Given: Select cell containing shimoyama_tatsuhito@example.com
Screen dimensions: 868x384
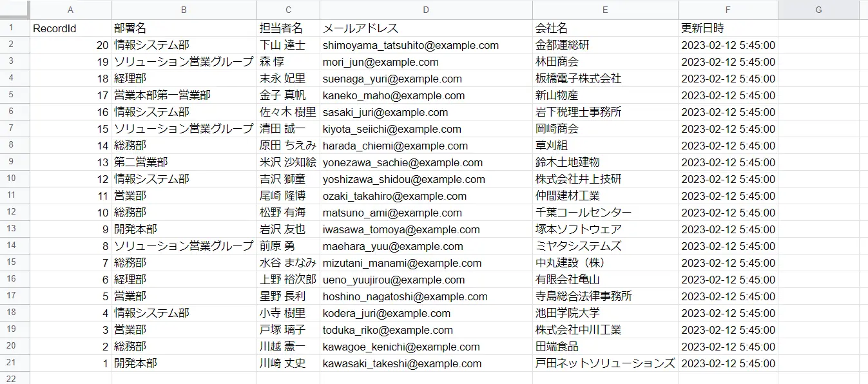Looking at the screenshot, I should point(426,45).
